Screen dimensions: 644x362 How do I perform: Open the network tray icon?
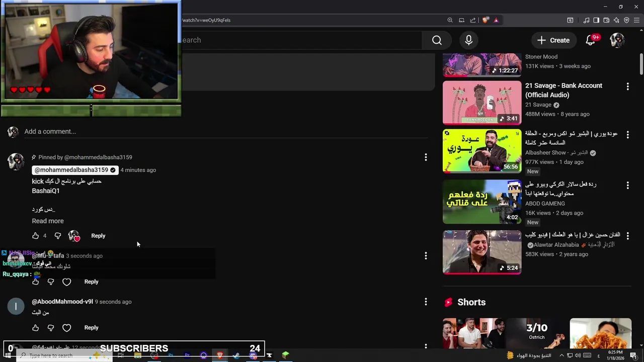[570, 355]
